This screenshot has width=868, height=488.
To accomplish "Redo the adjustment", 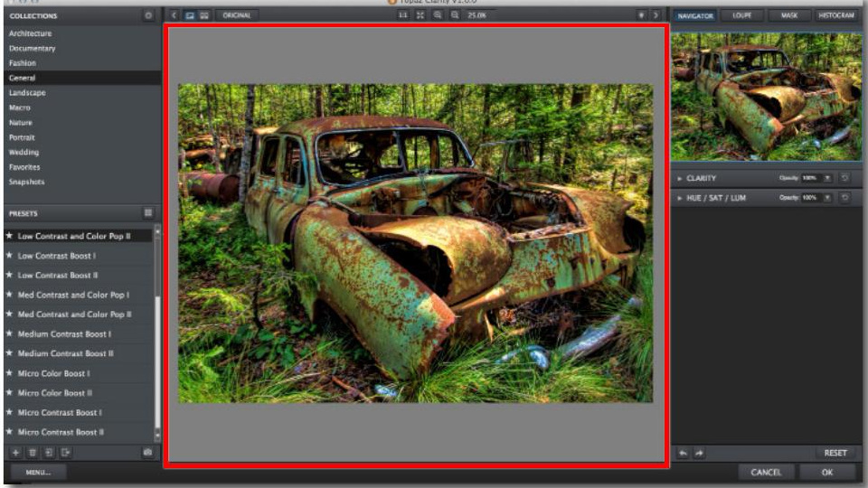I will click(699, 453).
